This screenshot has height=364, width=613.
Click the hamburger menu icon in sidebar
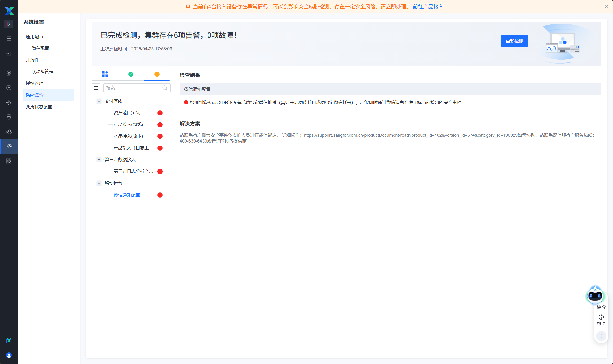(9, 39)
